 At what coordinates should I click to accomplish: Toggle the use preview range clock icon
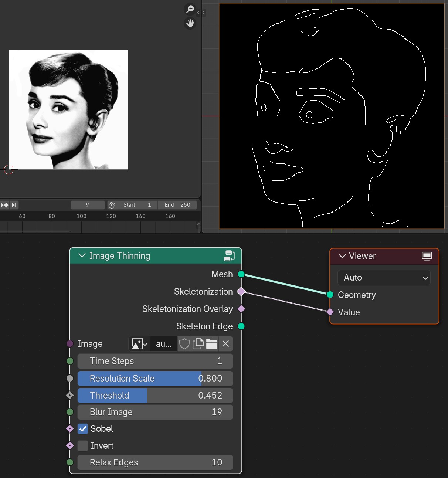click(x=112, y=205)
